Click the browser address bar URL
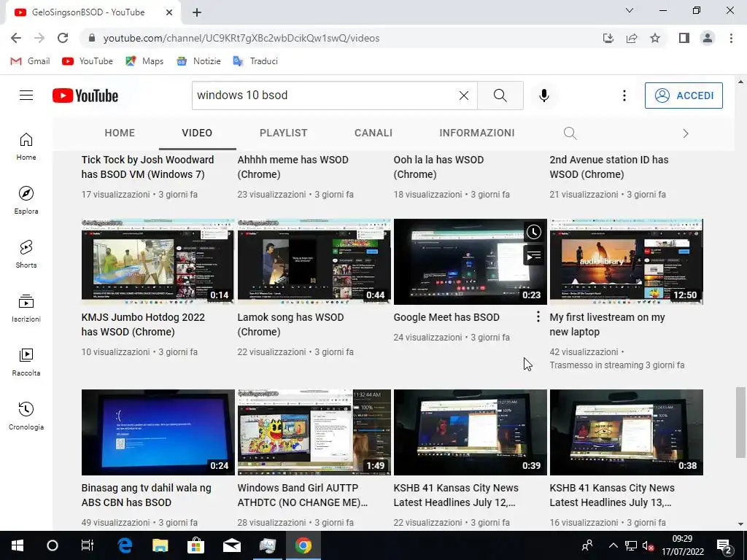This screenshot has height=560, width=747. coord(241,38)
